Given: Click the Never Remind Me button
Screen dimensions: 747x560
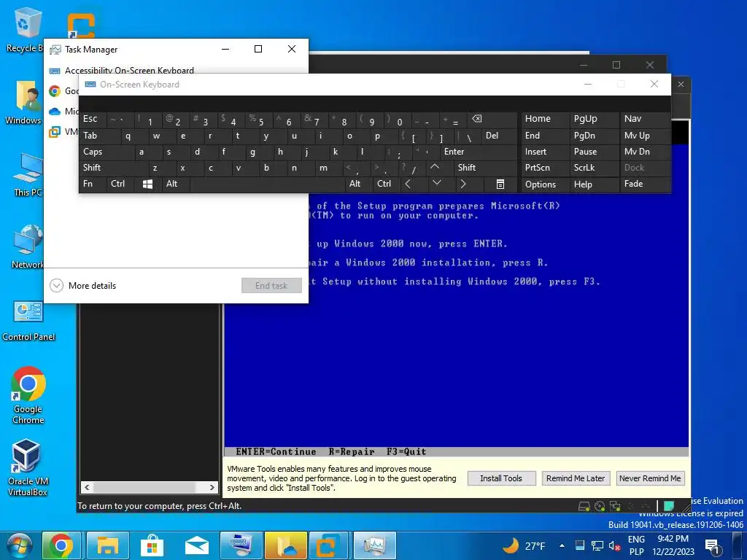Looking at the screenshot, I should click(650, 478).
